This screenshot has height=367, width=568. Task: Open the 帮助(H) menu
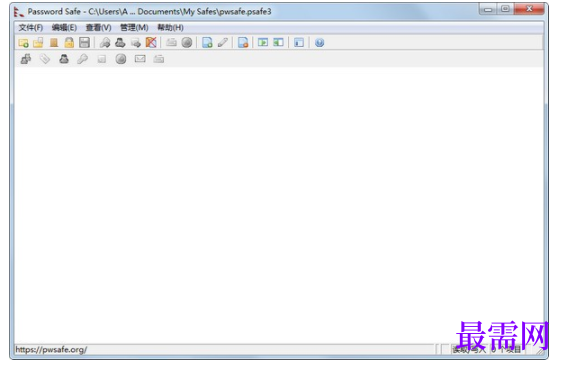click(170, 28)
